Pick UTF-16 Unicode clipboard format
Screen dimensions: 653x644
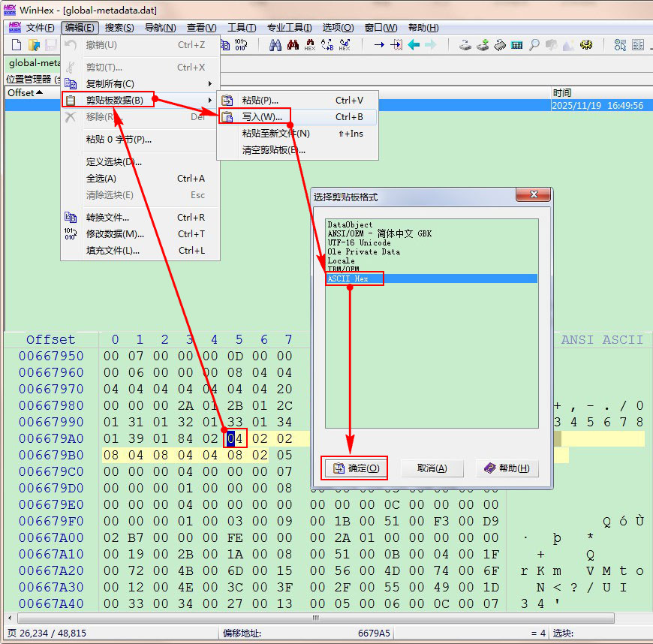[359, 242]
